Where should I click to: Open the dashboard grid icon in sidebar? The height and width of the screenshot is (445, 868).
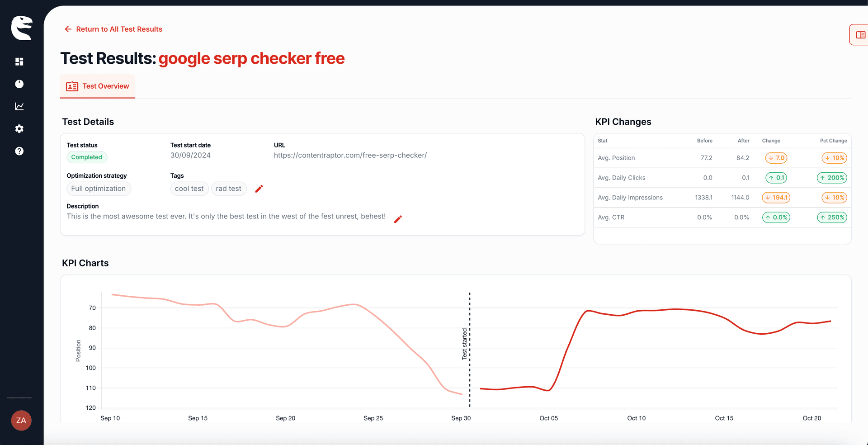click(19, 62)
